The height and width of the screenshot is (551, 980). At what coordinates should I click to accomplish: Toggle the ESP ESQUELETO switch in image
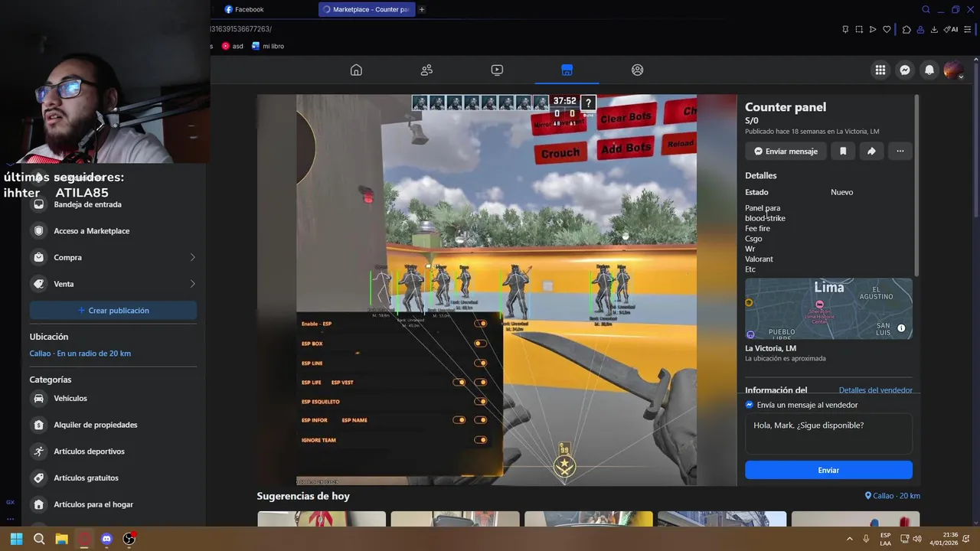point(480,401)
